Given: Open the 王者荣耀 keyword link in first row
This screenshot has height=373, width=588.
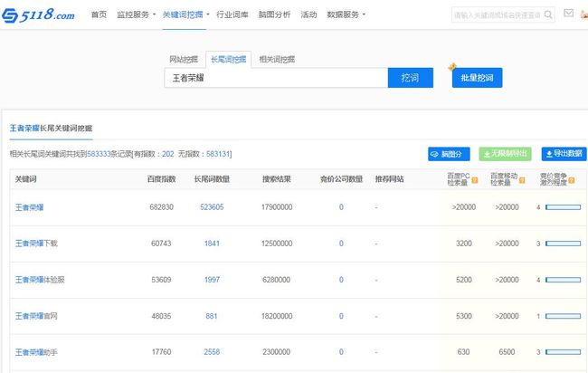Looking at the screenshot, I should (x=29, y=207).
